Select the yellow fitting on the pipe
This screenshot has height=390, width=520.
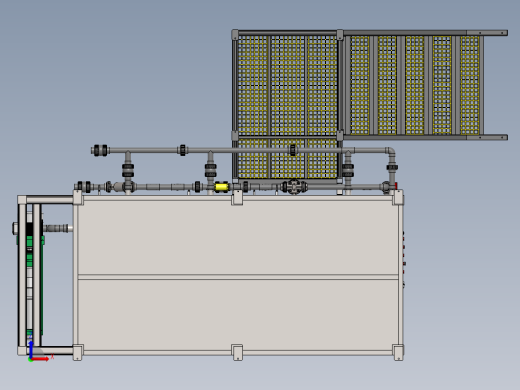pyautogui.click(x=221, y=187)
